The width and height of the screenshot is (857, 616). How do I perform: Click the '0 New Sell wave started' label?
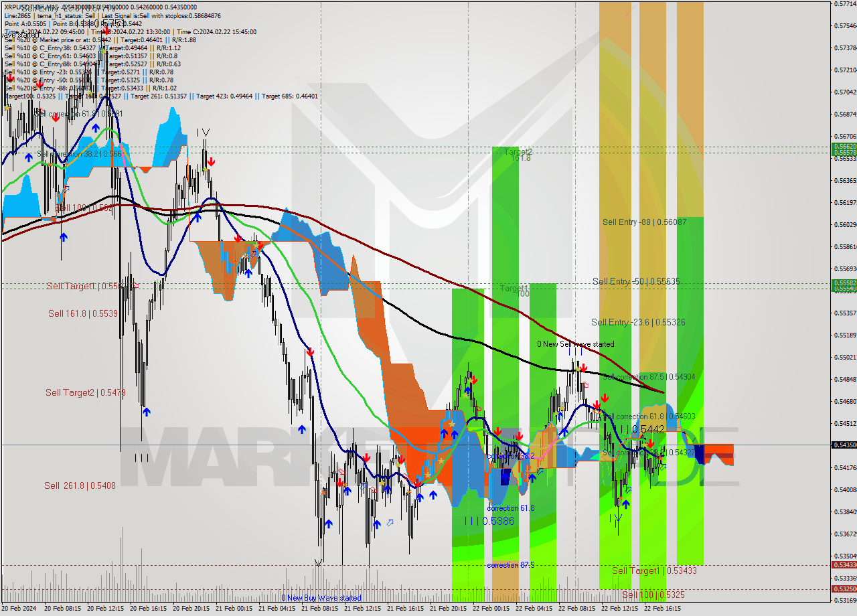point(575,344)
